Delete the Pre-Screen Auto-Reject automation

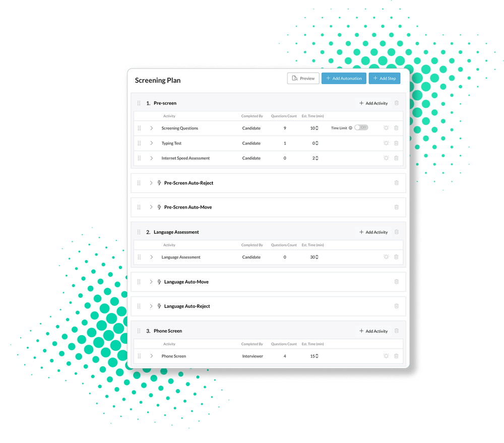pos(396,183)
